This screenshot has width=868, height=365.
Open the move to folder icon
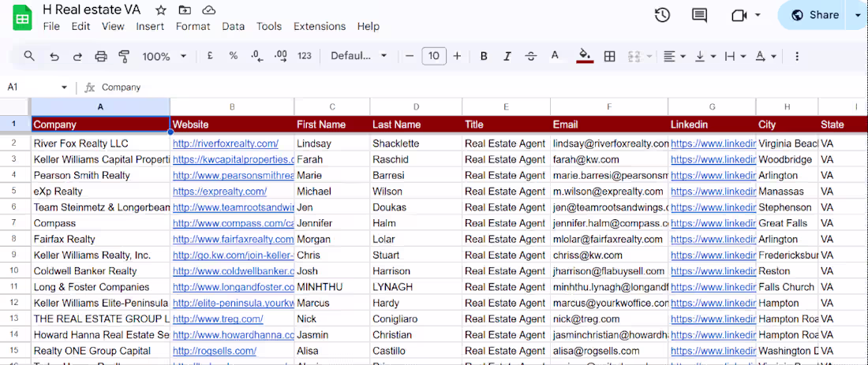click(185, 10)
